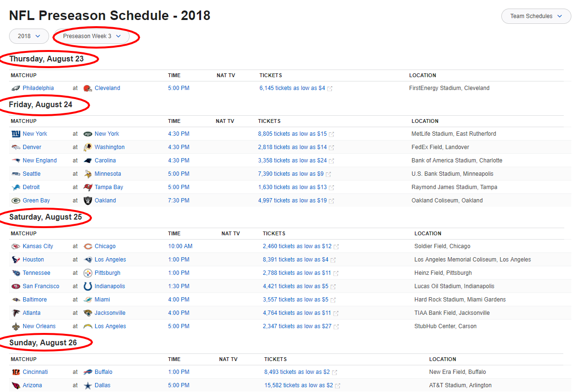The image size is (579, 392).
Task: Click the Dallas Cowboys star logo
Action: tap(87, 385)
